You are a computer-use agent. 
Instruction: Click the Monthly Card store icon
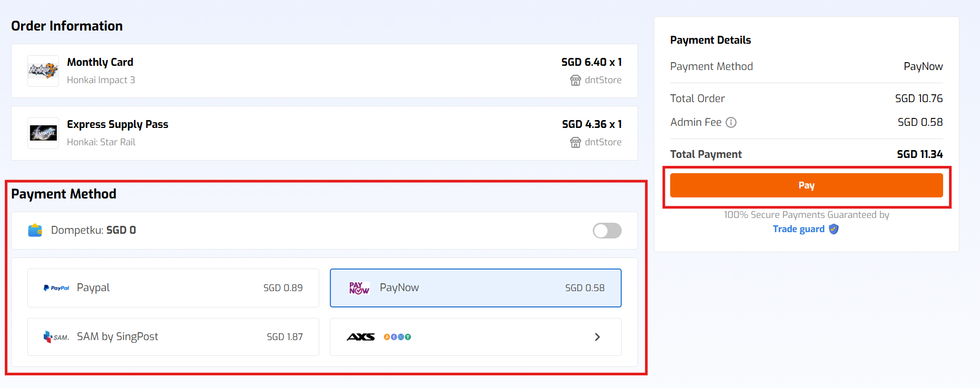575,80
